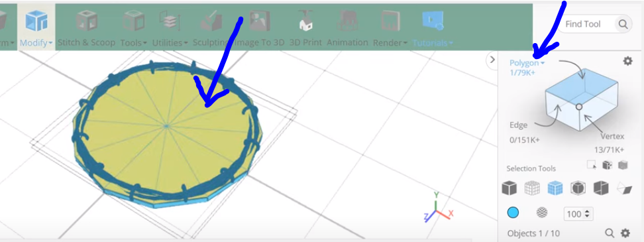The width and height of the screenshot is (644, 242).
Task: Select the flat plane shape icon
Action: coord(624,188)
